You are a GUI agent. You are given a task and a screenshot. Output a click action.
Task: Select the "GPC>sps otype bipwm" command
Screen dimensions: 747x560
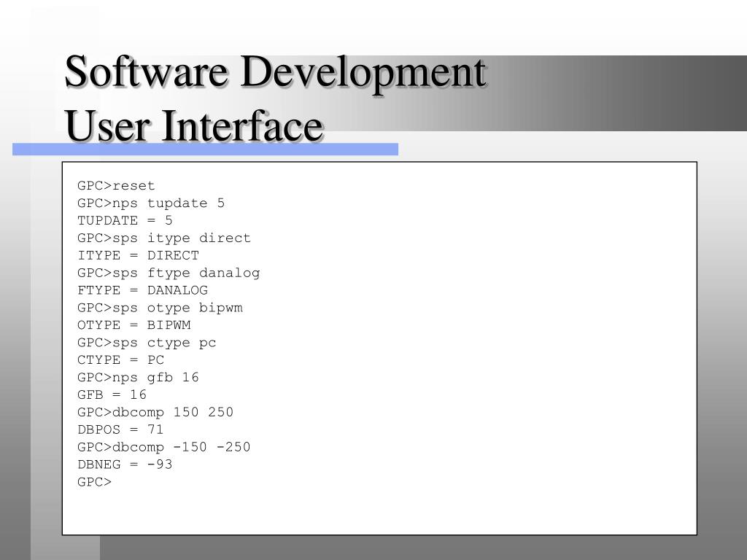(x=160, y=308)
